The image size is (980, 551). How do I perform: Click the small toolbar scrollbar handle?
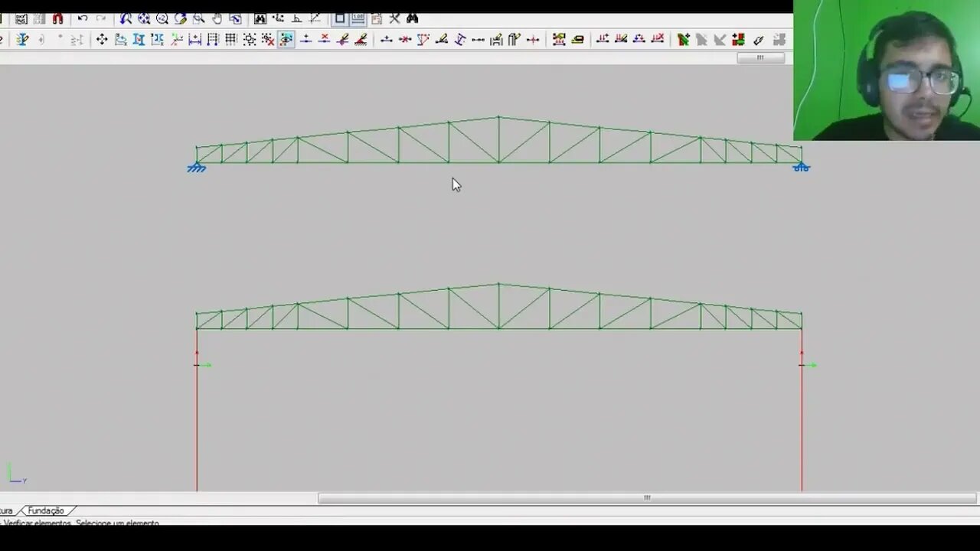[x=760, y=57]
